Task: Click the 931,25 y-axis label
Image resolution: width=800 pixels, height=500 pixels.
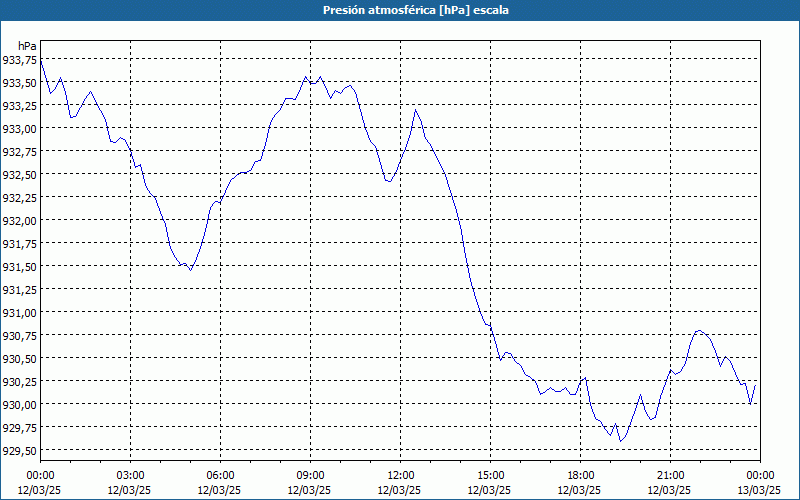Action: (19, 289)
